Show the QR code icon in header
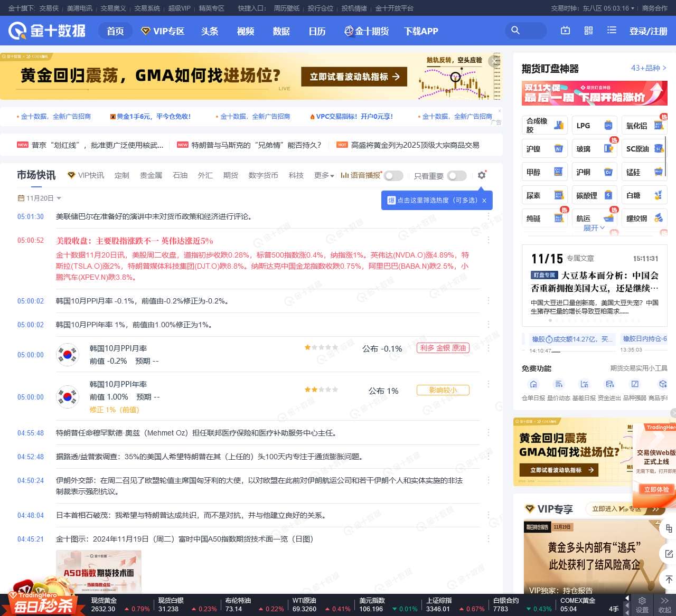The image size is (676, 616). [588, 31]
